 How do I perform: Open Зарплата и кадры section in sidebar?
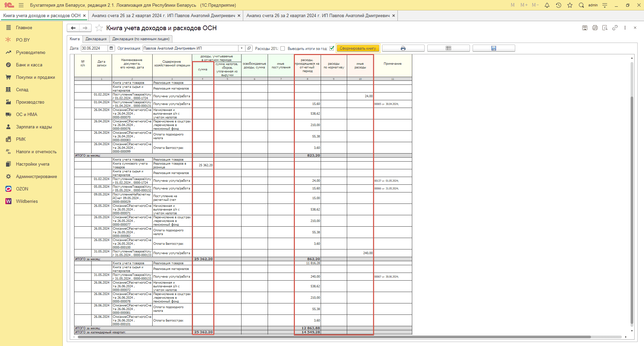point(34,127)
